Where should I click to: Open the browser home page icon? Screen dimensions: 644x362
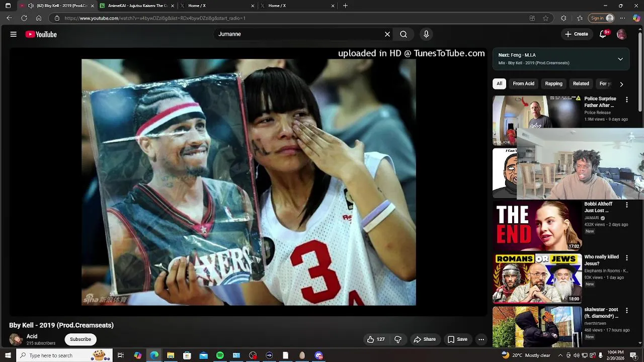(39, 18)
